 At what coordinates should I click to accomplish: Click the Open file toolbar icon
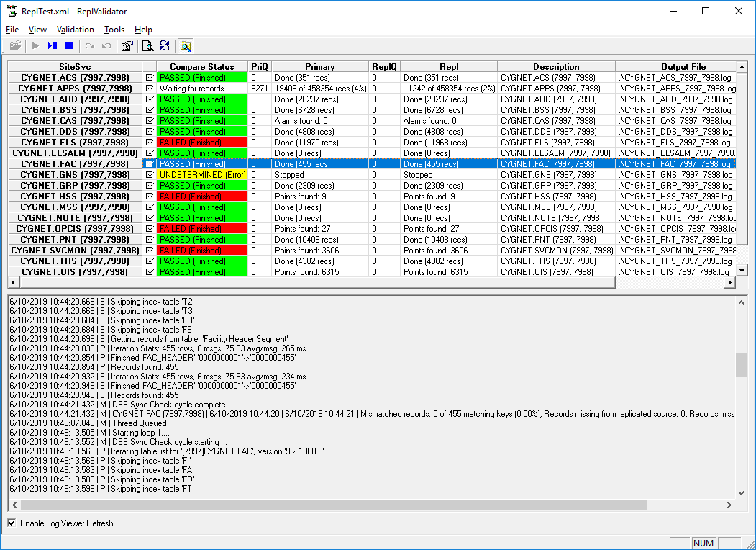15,46
